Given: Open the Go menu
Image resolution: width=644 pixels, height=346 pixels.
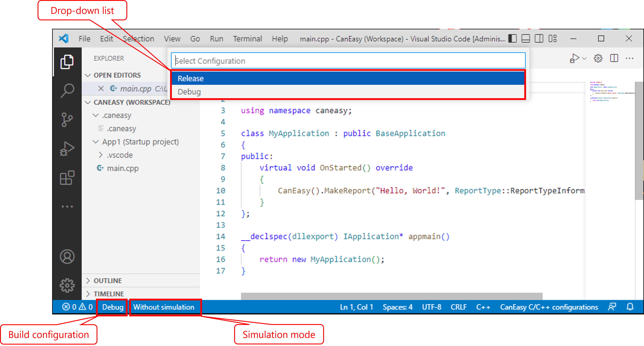Looking at the screenshot, I should pos(195,39).
